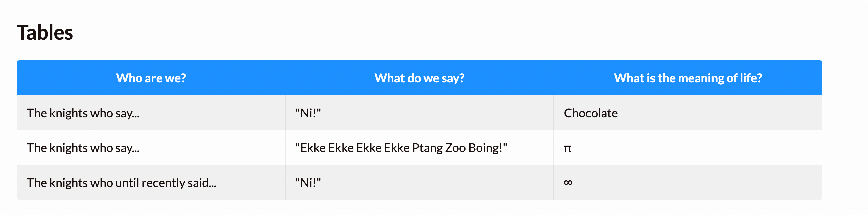
Task: Click the "Tables" heading
Action: [x=45, y=32]
